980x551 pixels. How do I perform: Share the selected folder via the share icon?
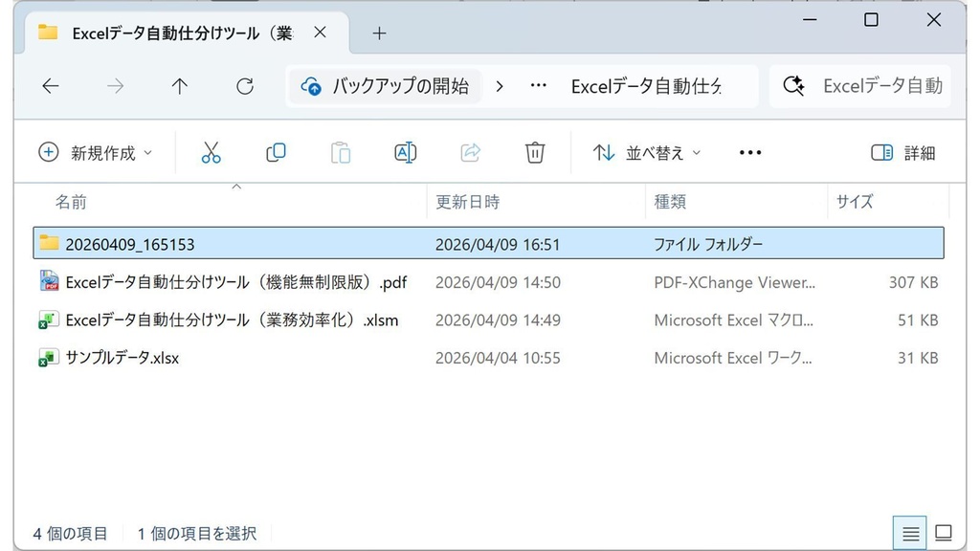[470, 152]
